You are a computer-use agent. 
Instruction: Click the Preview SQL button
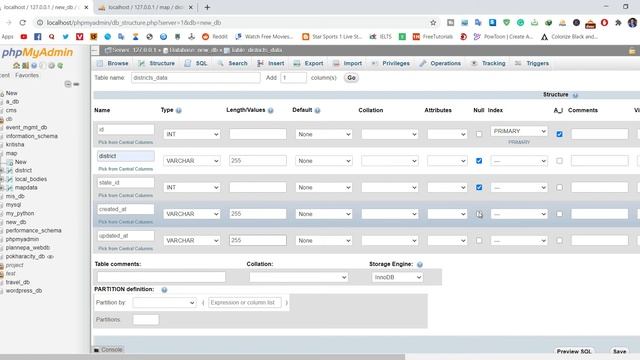click(x=574, y=351)
